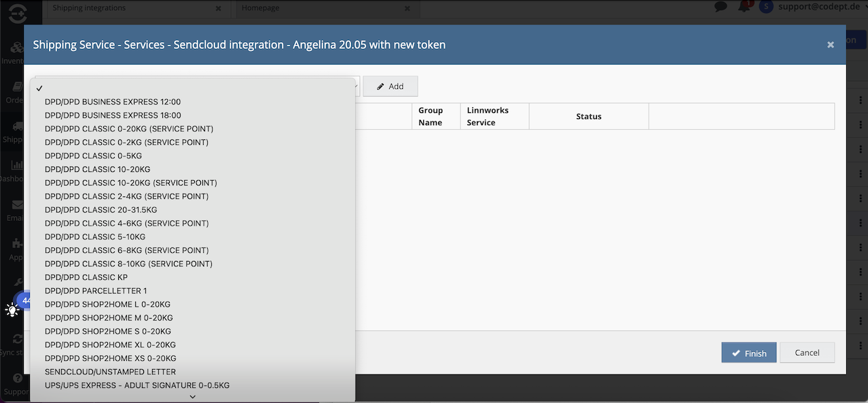Open the chat speech-bubble icon in header

click(x=721, y=7)
